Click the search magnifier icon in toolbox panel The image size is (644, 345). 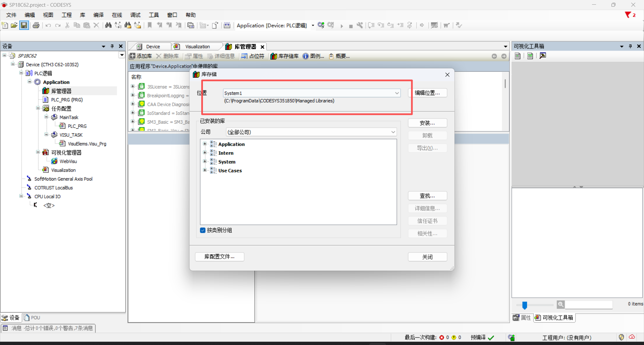[x=560, y=304]
